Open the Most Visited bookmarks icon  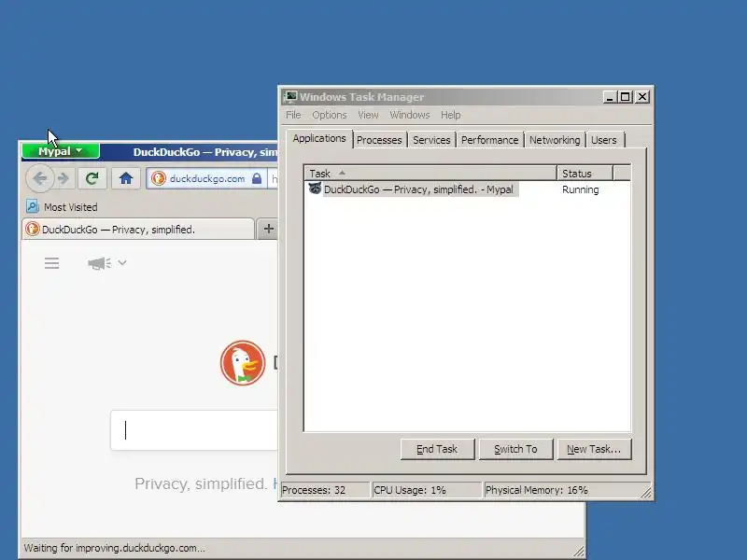33,206
